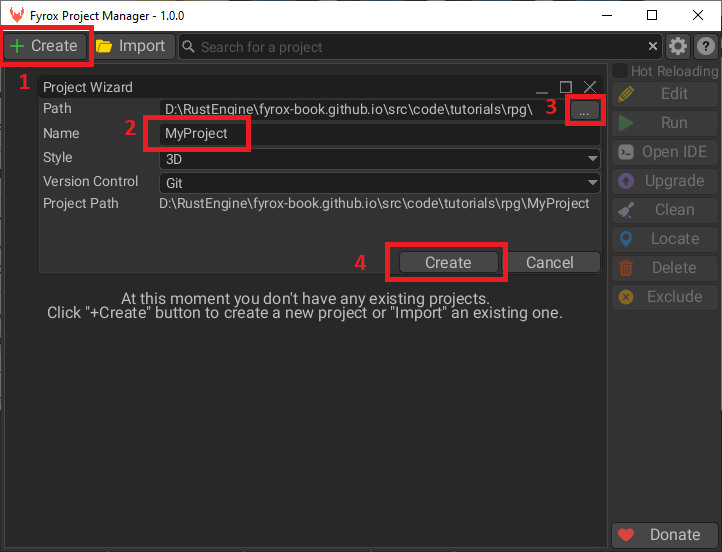The width and height of the screenshot is (722, 552).
Task: Browse for path using the ... button
Action: 583,110
